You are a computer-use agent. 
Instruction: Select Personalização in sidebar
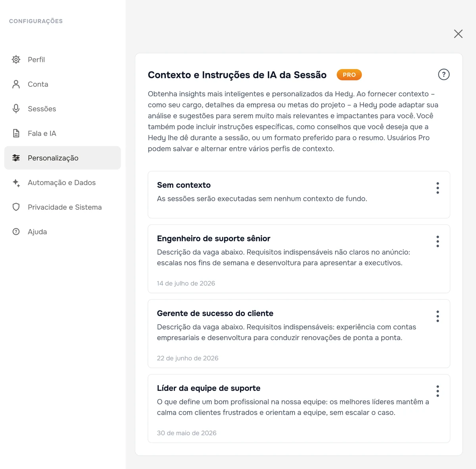[x=63, y=158]
